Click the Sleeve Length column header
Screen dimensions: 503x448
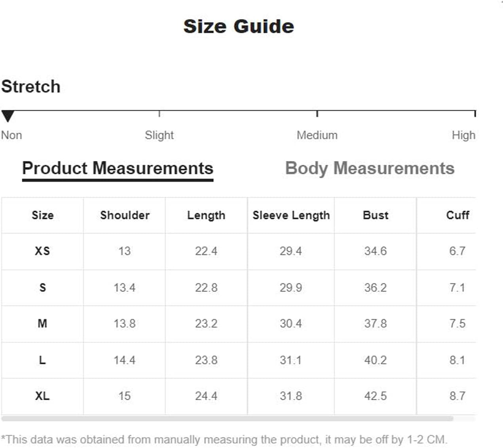[x=291, y=215]
